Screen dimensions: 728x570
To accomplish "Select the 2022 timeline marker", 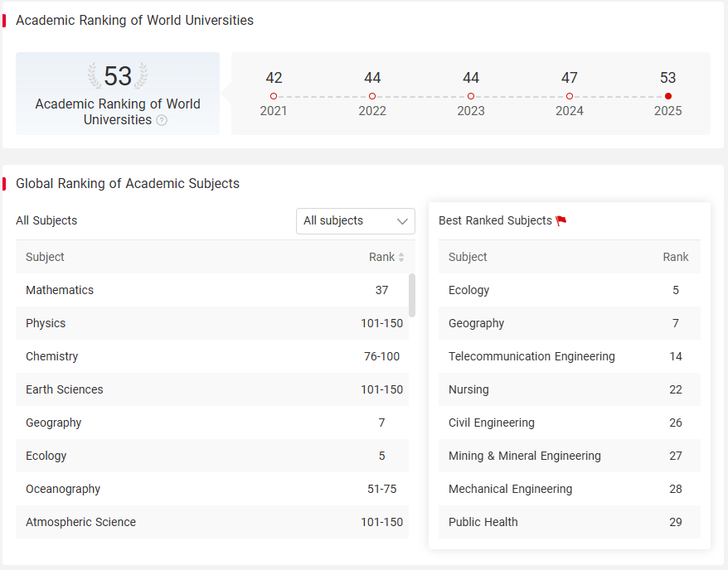I will click(372, 96).
